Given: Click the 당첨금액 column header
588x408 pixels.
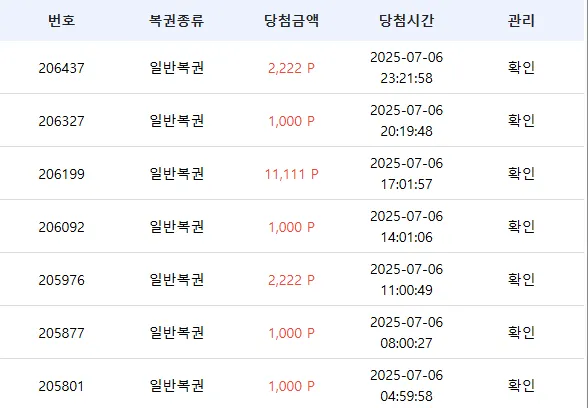Looking at the screenshot, I should 291,20.
